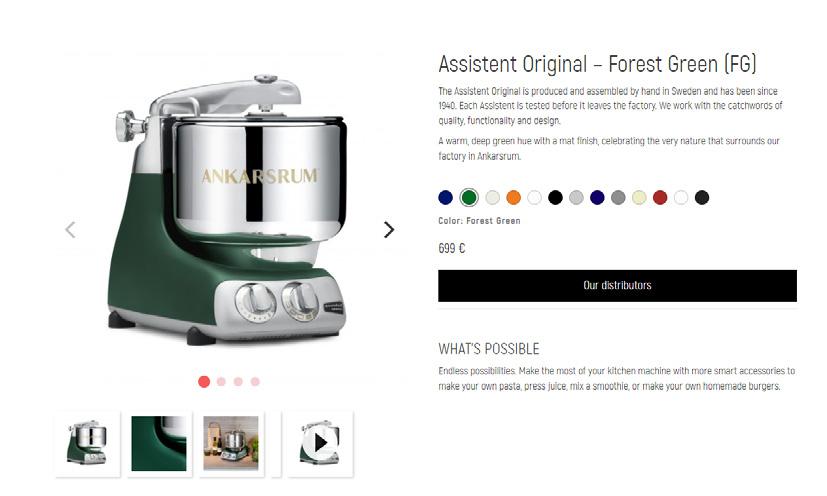The height and width of the screenshot is (496, 827).
Task: Pick the selected forest green swatch
Action: coord(469,198)
